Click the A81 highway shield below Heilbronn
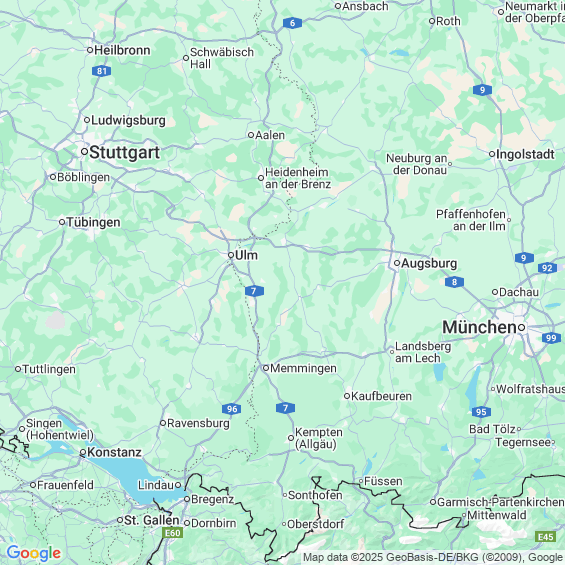Image resolution: width=565 pixels, height=565 pixels. click(x=101, y=71)
